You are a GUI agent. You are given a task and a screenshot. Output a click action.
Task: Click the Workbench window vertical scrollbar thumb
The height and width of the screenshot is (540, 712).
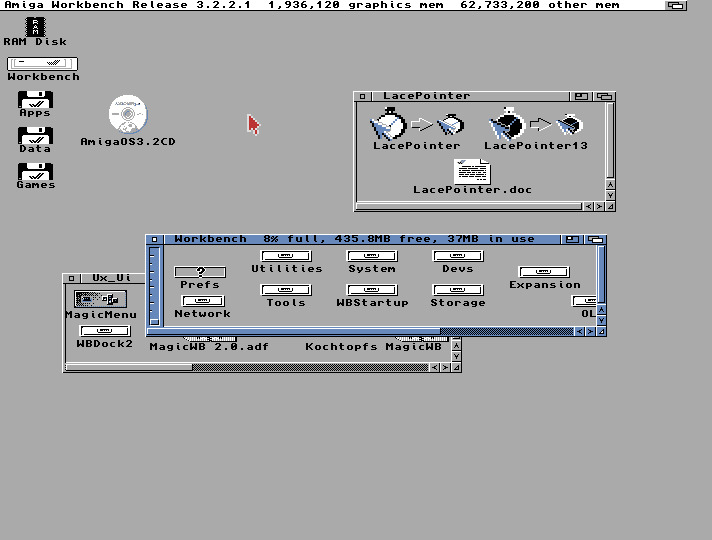point(601,274)
